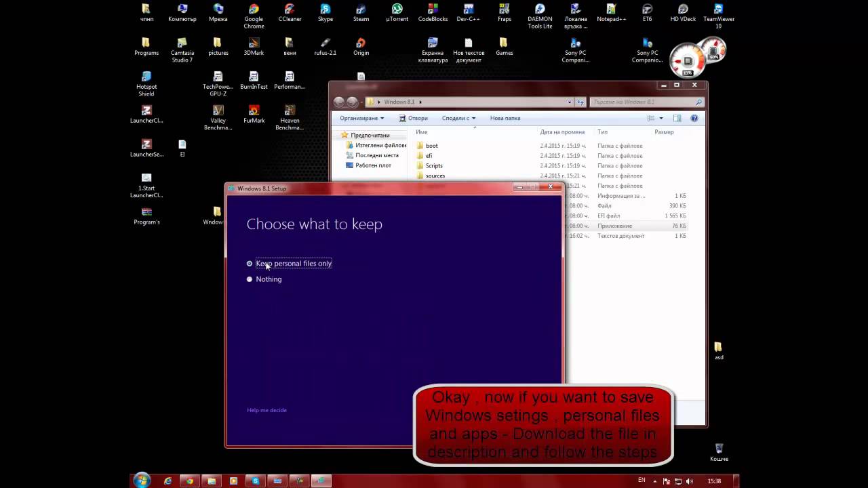This screenshot has height=488, width=868.
Task: Open the HD VDeck desktop icon
Action: point(683,13)
